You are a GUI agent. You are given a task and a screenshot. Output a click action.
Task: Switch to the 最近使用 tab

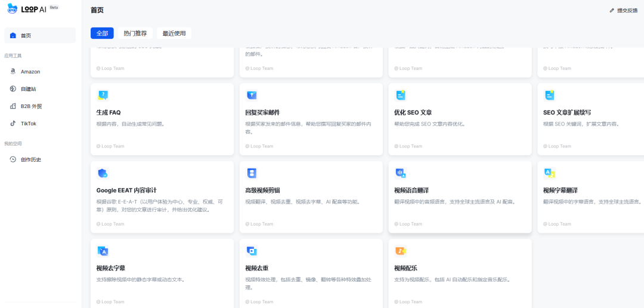[x=174, y=33]
